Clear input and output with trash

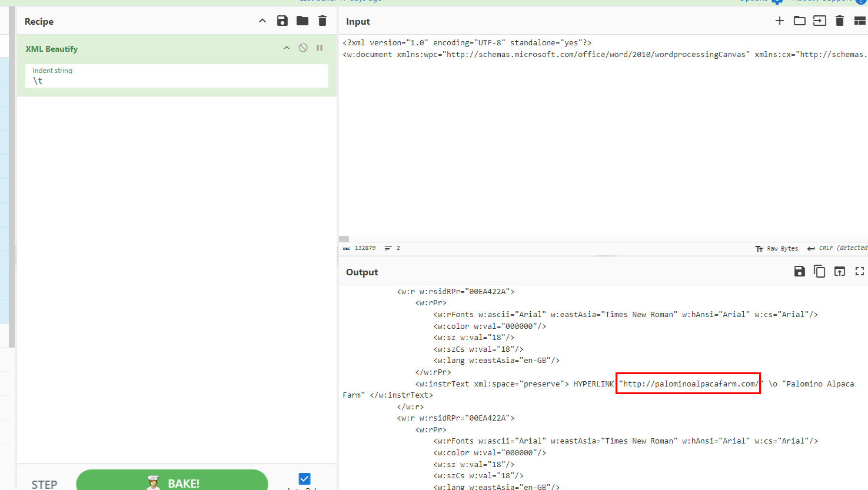840,21
